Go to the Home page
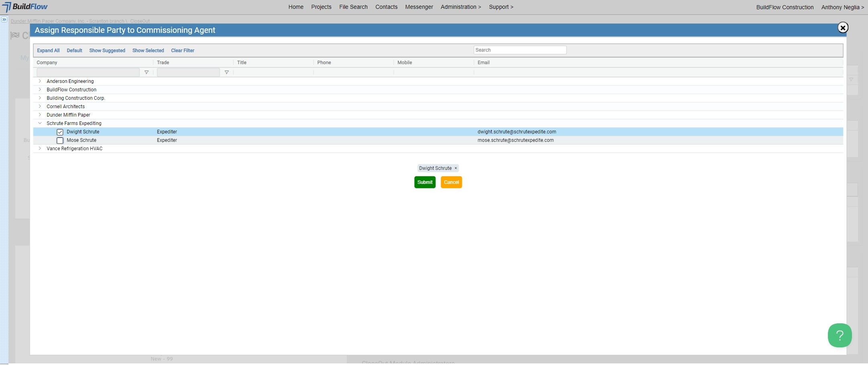 click(x=296, y=7)
